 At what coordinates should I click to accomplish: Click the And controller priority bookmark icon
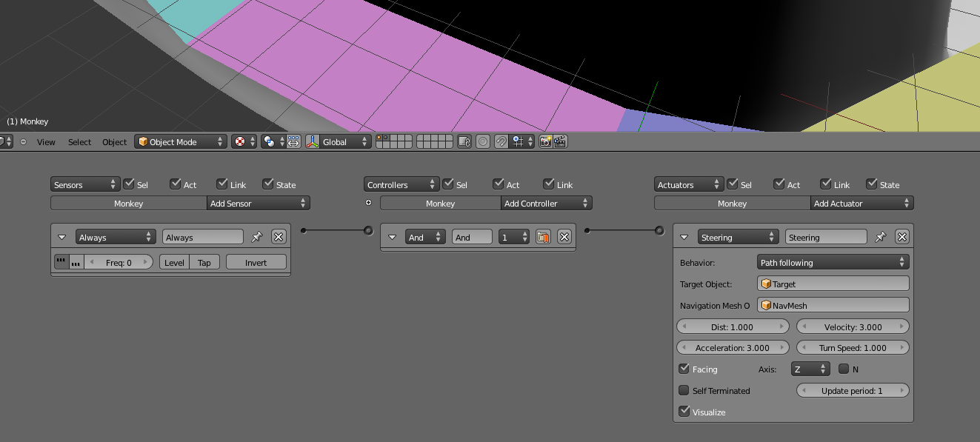pos(543,237)
